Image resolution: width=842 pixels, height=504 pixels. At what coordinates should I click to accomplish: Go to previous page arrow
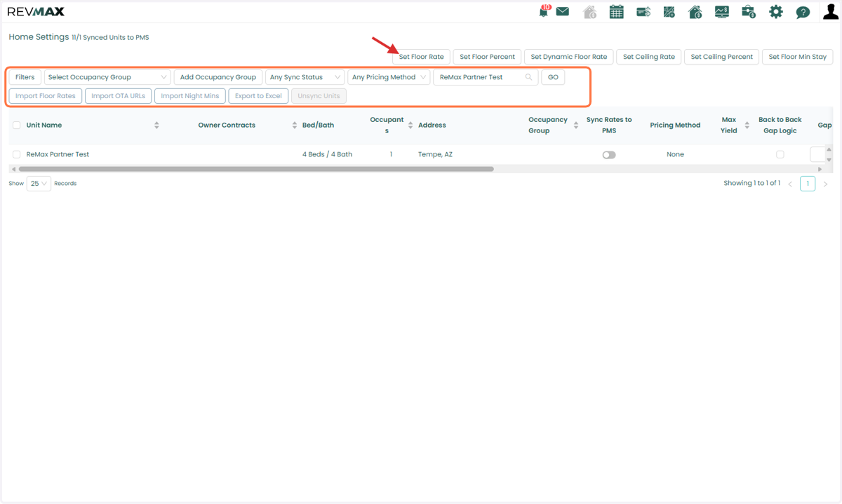point(790,184)
